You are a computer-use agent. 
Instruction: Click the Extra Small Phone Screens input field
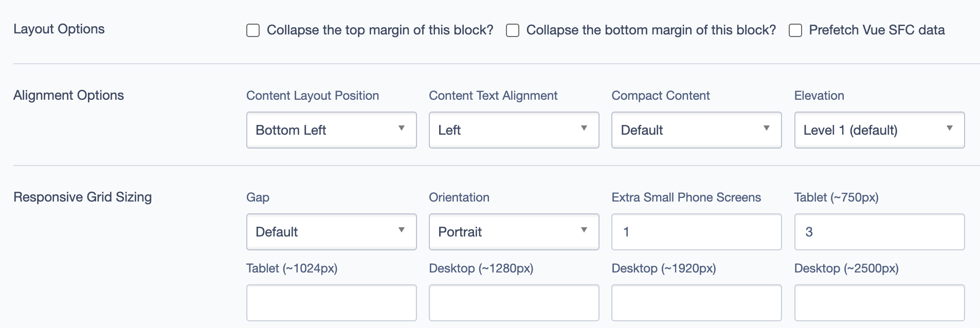pyautogui.click(x=696, y=232)
